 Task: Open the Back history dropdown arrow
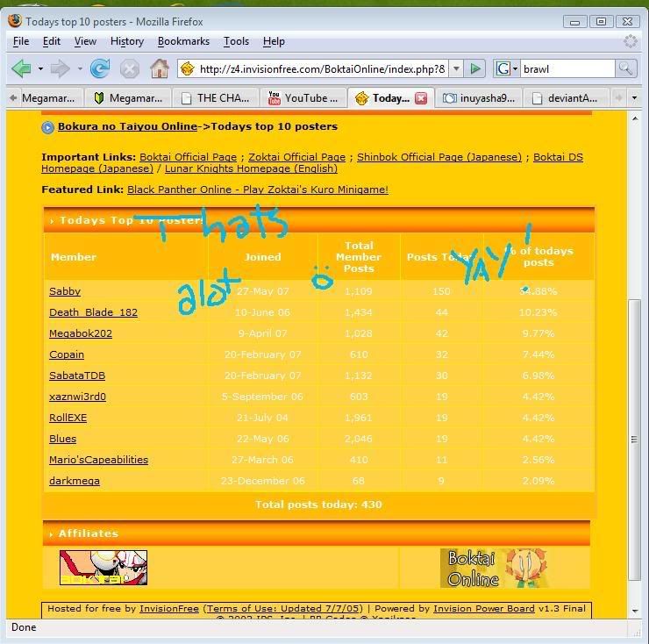[40, 68]
